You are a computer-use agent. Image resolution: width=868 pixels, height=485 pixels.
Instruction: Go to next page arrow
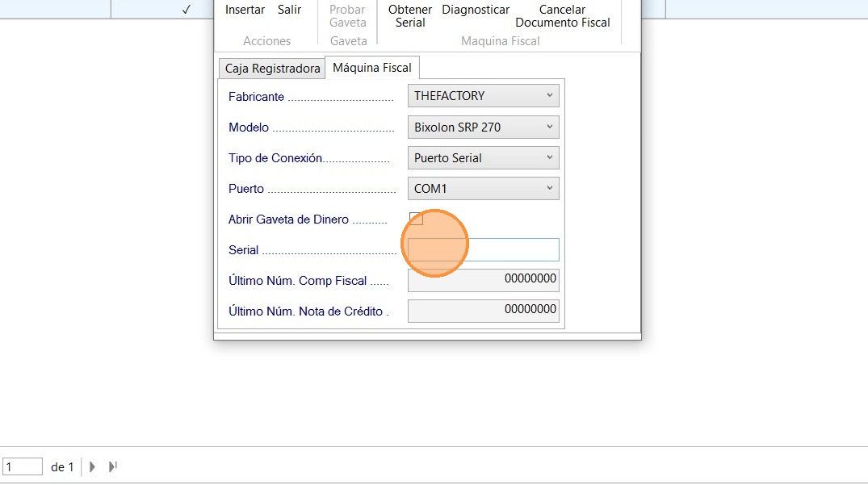[x=92, y=466]
